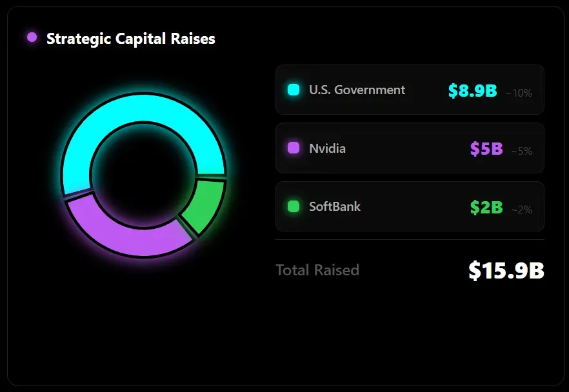Click the Total Raised label
This screenshot has width=569, height=392.
[x=317, y=270]
